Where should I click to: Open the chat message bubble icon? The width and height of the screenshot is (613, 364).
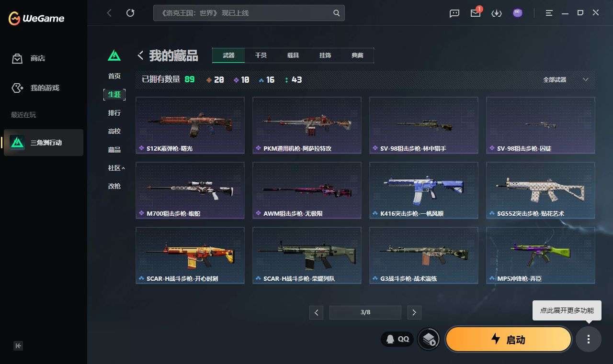click(x=454, y=13)
